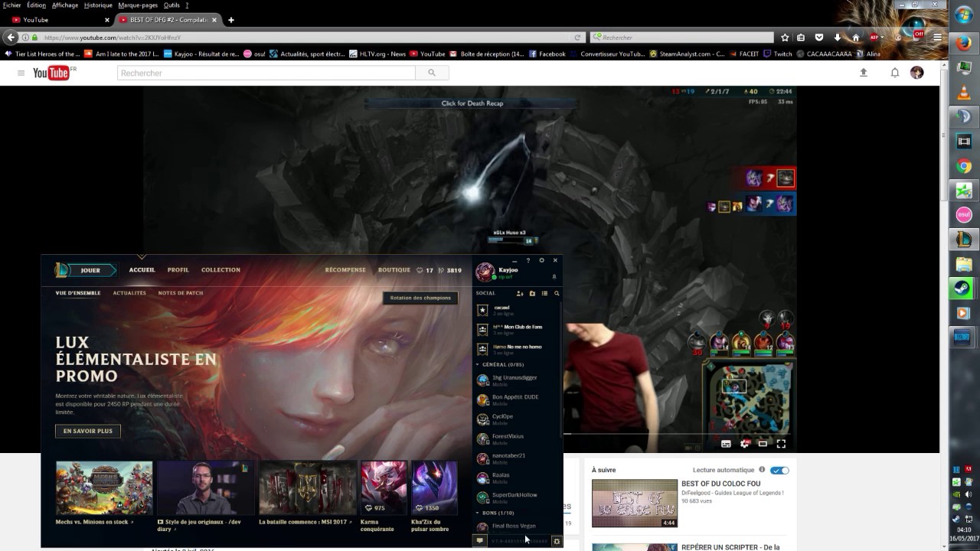
Task: Open Mechs vs. Minions news thumbnail
Action: click(104, 488)
